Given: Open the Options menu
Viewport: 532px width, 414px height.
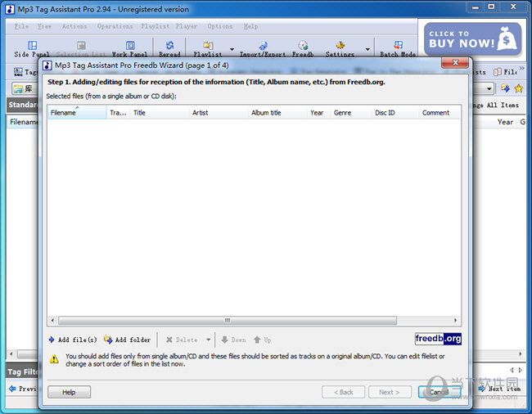Looking at the screenshot, I should [220, 26].
